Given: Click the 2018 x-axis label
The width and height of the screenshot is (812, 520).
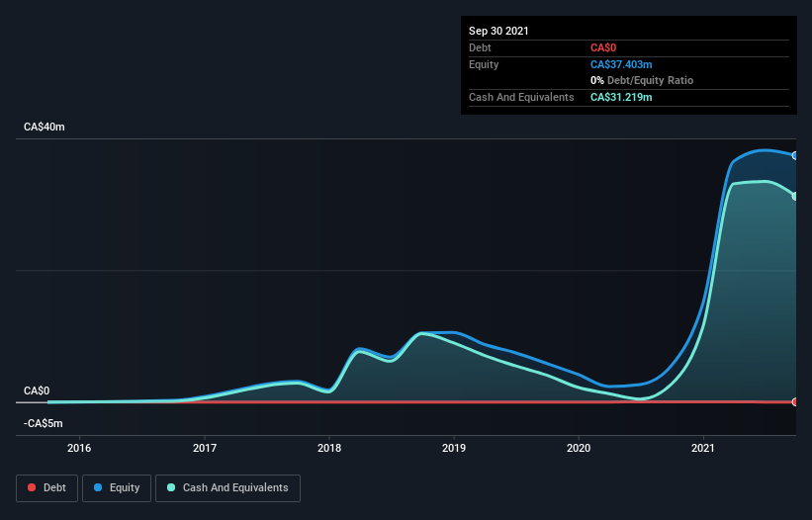Looking at the screenshot, I should tap(329, 448).
